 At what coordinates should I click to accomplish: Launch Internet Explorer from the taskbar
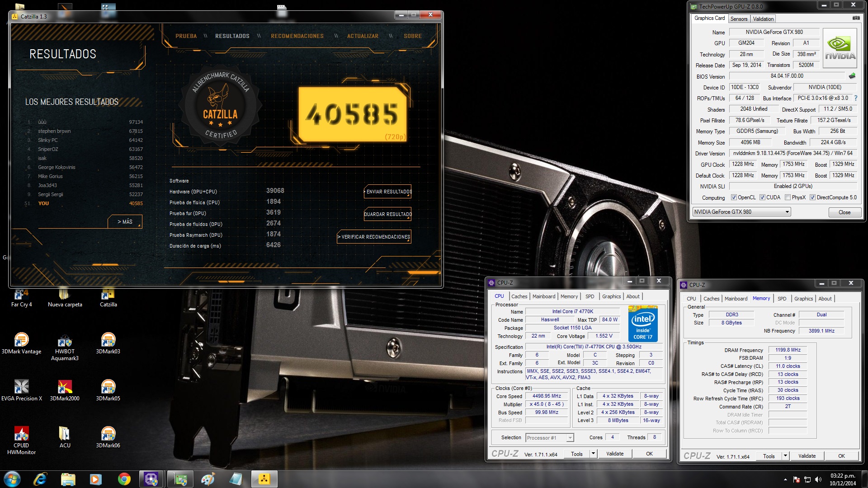click(x=40, y=479)
